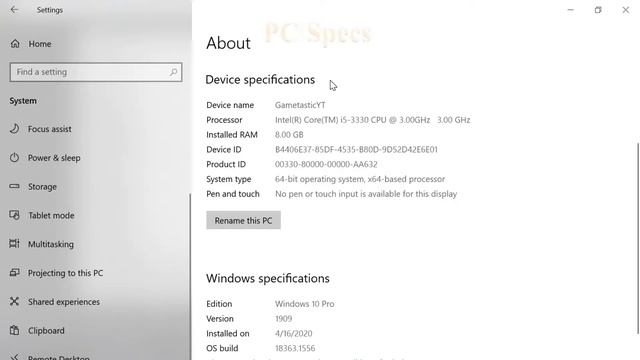Go back with the Settings back arrow

[14, 9]
